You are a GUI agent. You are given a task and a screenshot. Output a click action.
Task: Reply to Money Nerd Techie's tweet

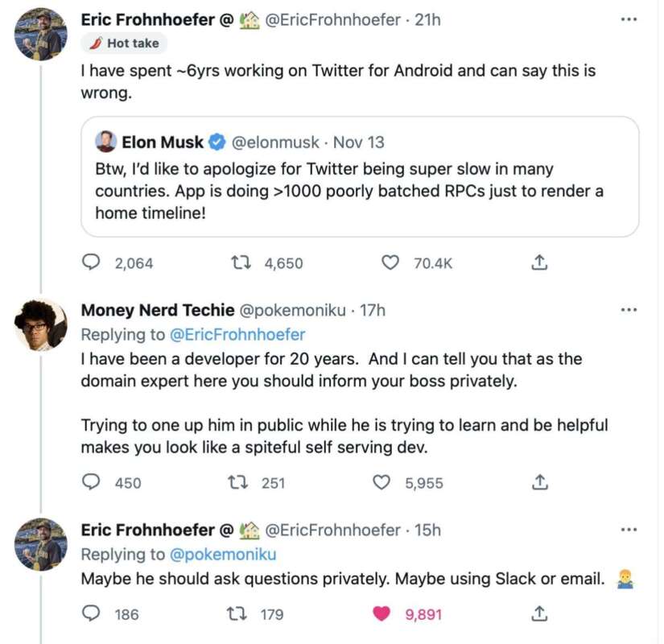[93, 482]
